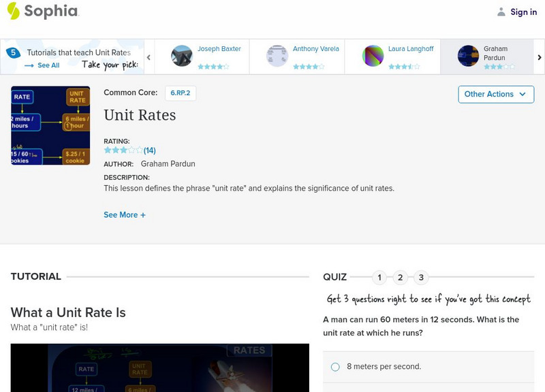This screenshot has width=545, height=392.
Task: Select the Anthony Varela tutorial name
Action: tap(315, 48)
